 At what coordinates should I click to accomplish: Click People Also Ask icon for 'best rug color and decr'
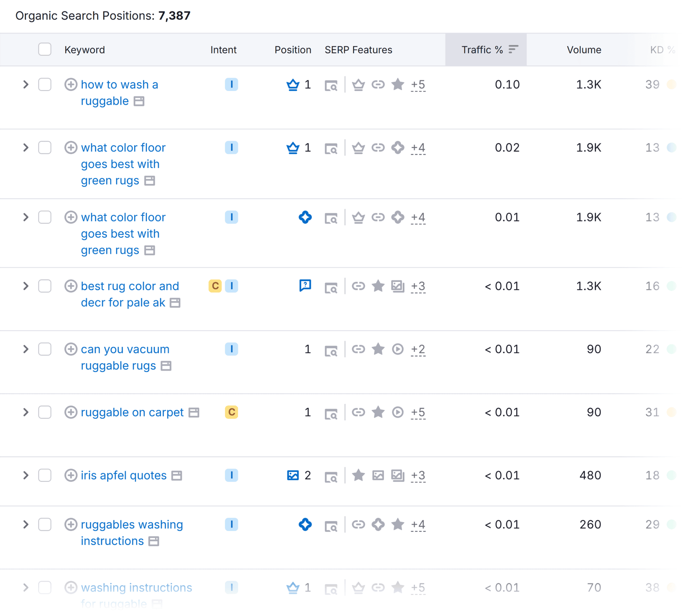305,286
